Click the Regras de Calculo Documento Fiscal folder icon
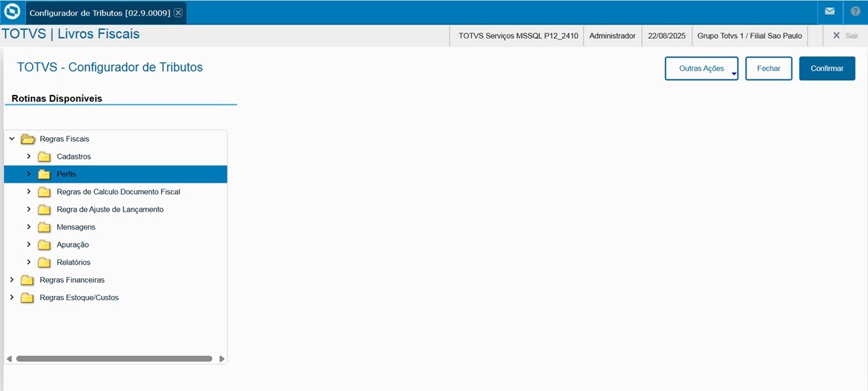The image size is (868, 391). coord(44,192)
